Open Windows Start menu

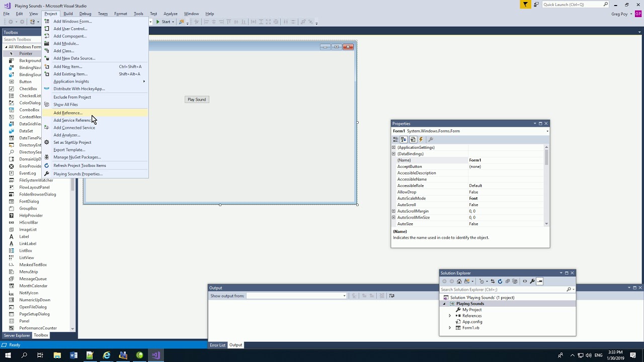tap(8, 355)
